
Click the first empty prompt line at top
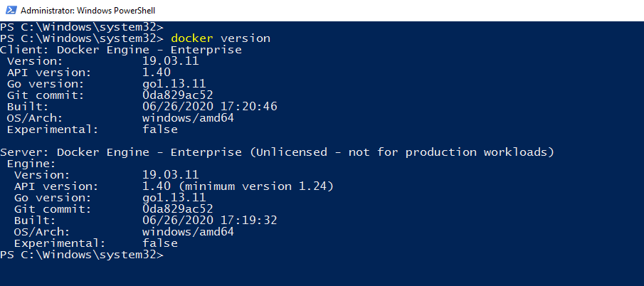(x=82, y=26)
